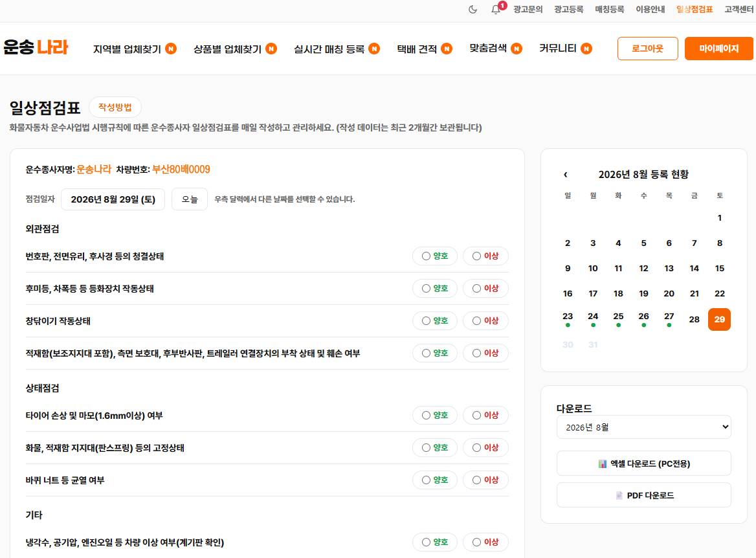Screen dimensions: 756x558
Task: Click N badge beside 실시간 매칭 등록
Action: (374, 49)
